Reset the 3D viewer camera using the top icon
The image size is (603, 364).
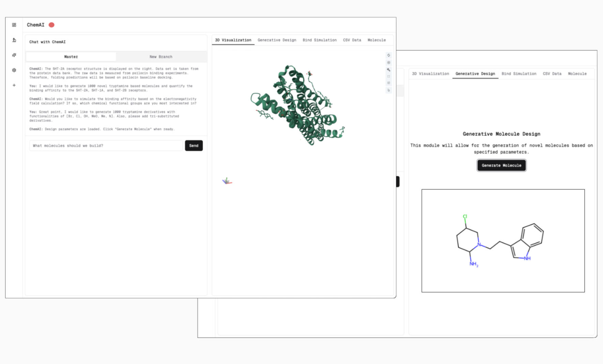pos(388,55)
